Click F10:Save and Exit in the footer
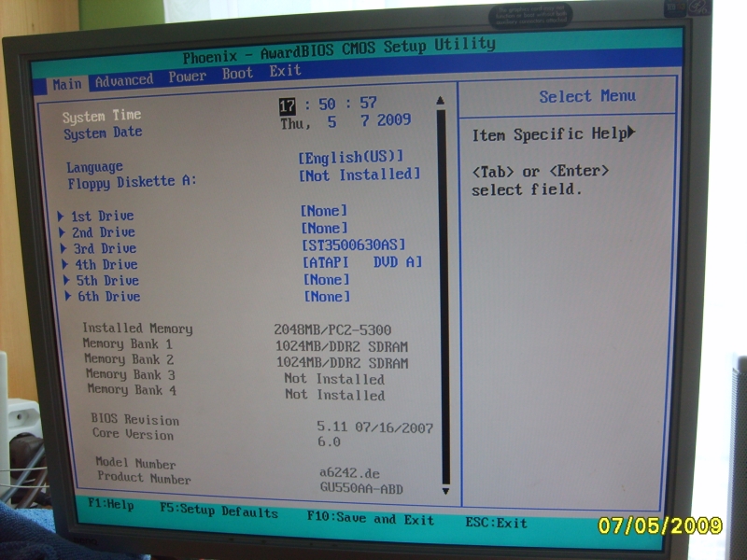The height and width of the screenshot is (560, 747). point(370,518)
